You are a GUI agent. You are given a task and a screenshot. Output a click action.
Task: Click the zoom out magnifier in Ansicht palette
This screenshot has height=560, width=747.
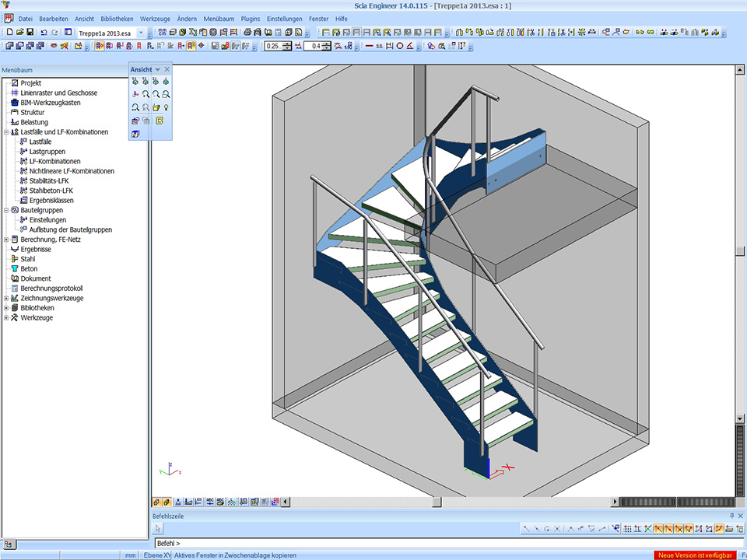click(156, 93)
